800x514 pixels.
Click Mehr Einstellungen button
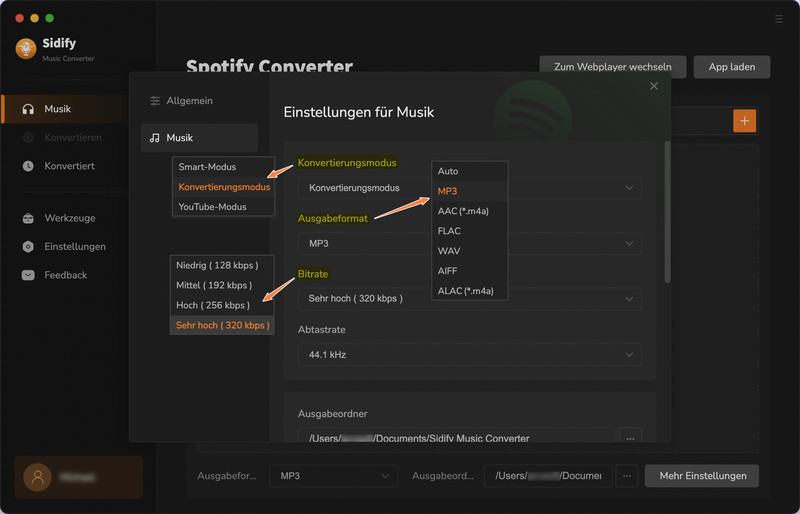[702, 476]
